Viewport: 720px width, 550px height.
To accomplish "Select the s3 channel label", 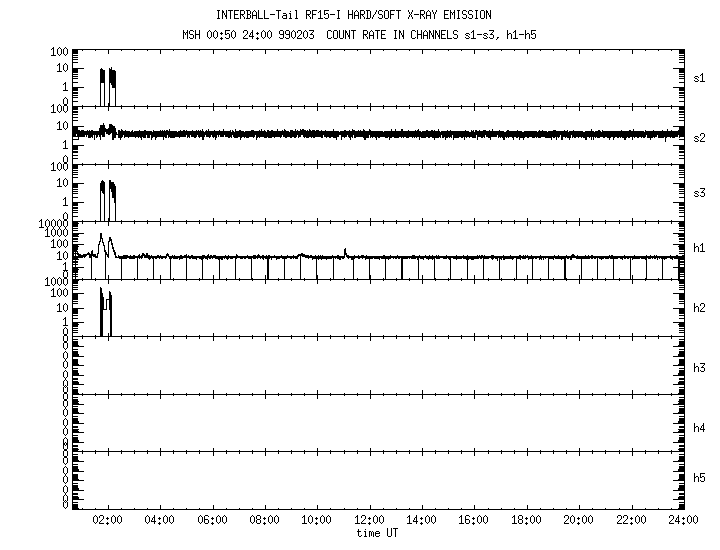I will 700,192.
